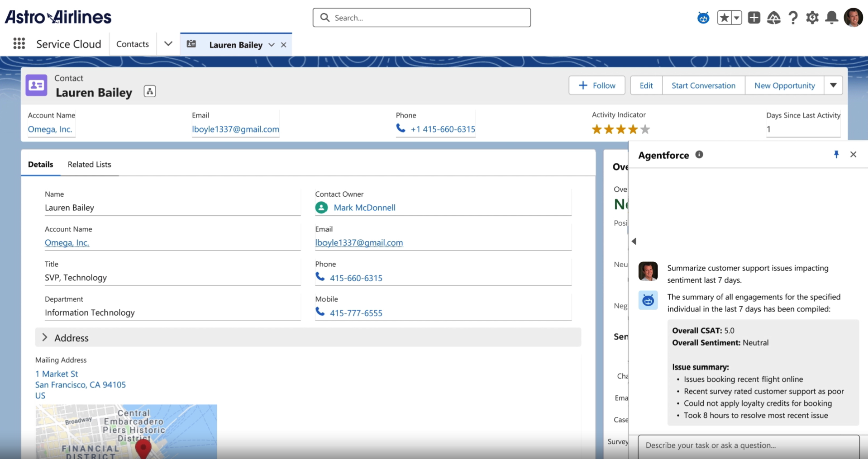868x459 pixels.
Task: Open the New Opportunity split dropdown arrow
Action: pyautogui.click(x=834, y=85)
